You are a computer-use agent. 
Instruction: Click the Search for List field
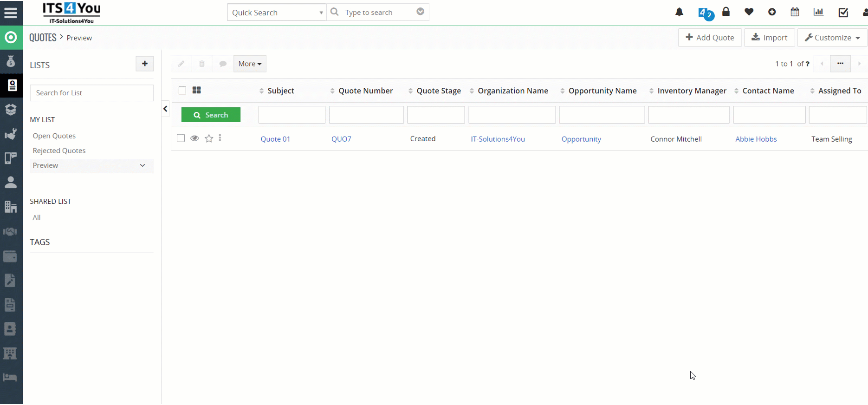coord(91,93)
